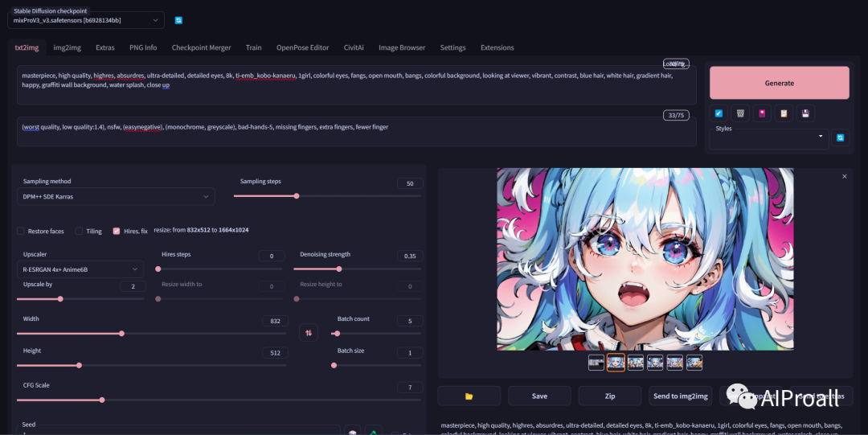Apply selected styles with the clipboard icon

click(784, 113)
